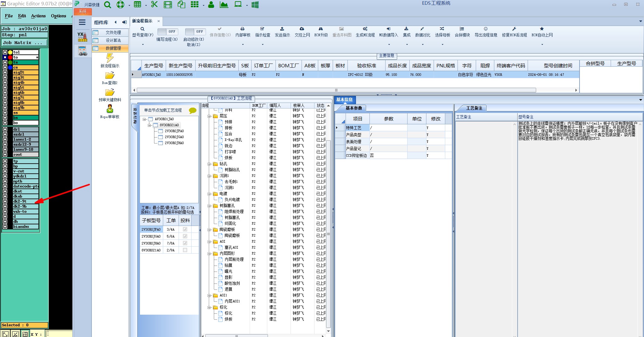Click the calculator sidebar icon
The height and width of the screenshot is (337, 644).
(82, 51)
